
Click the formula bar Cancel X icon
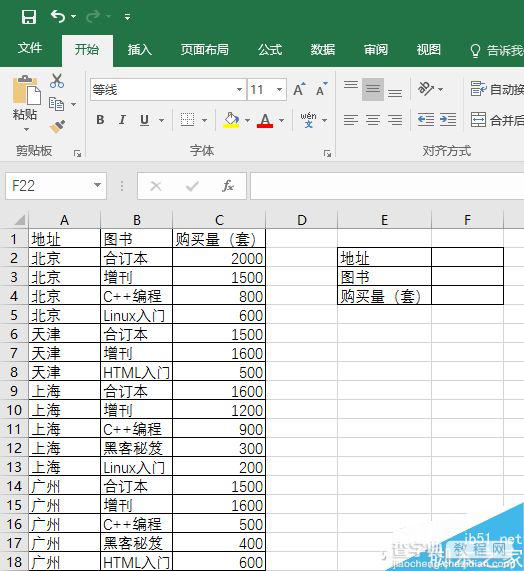tap(156, 186)
